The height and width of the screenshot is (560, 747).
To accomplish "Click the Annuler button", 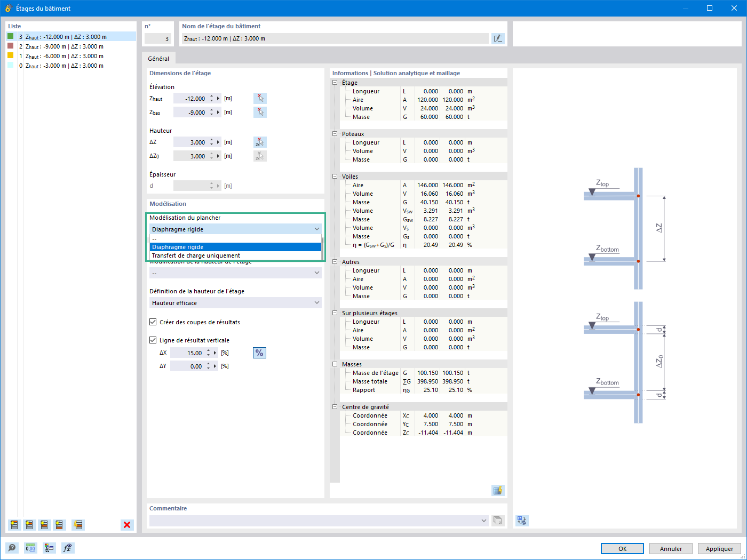I will click(x=671, y=549).
